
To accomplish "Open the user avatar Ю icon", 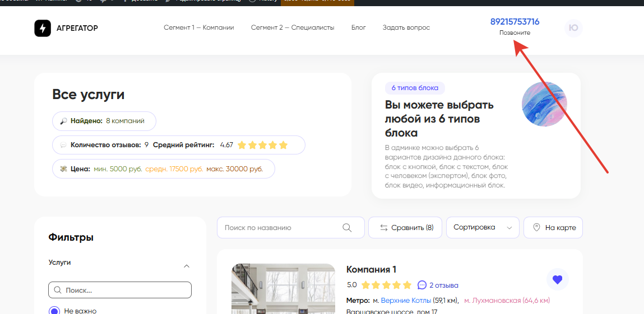I will point(573,28).
